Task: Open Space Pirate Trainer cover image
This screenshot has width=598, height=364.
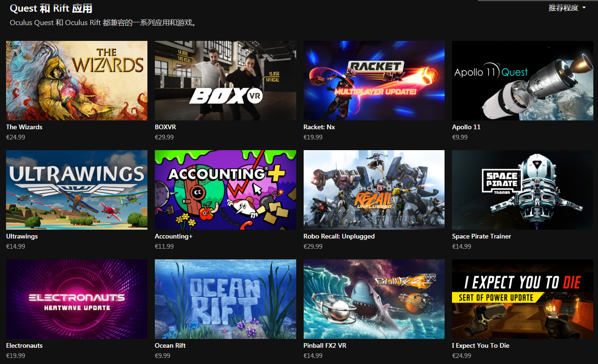Action: pos(523,190)
